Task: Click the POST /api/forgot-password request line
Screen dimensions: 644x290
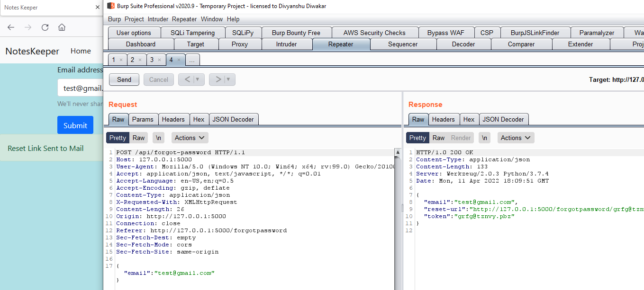Action: [180, 152]
